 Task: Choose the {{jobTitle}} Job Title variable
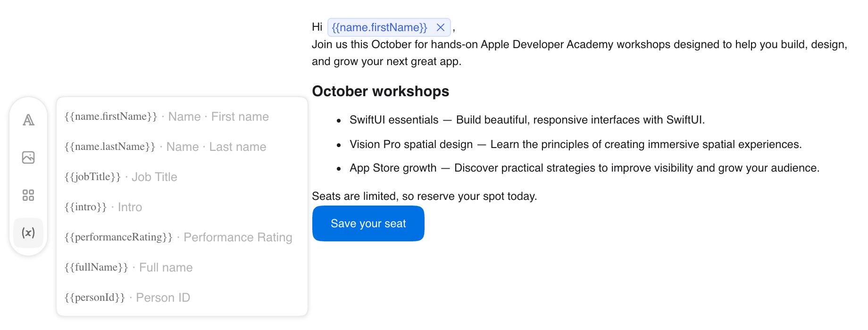coord(182,177)
